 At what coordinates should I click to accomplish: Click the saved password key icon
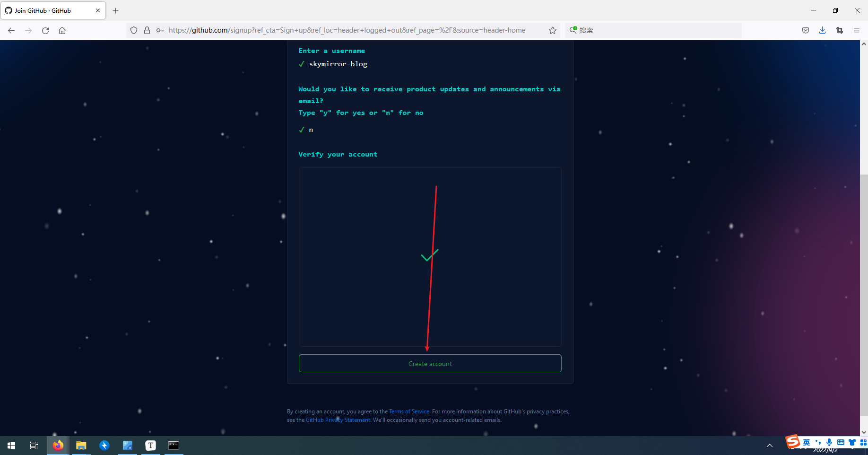[x=160, y=30]
